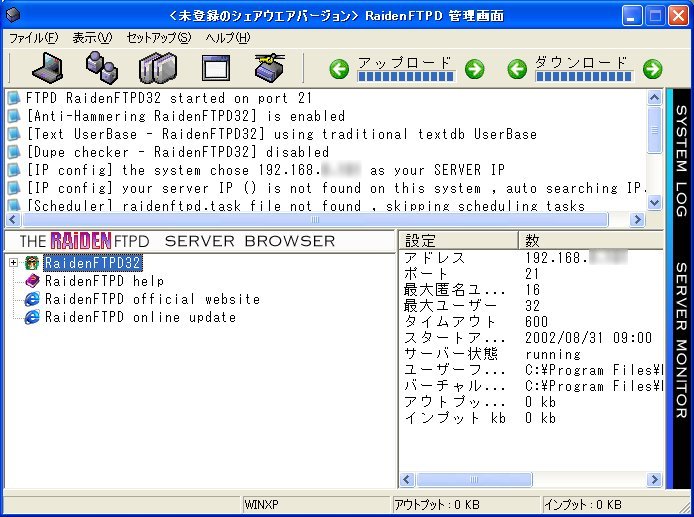Select the SERVER MONITOR vertical tab
The image size is (694, 517).
[680, 340]
